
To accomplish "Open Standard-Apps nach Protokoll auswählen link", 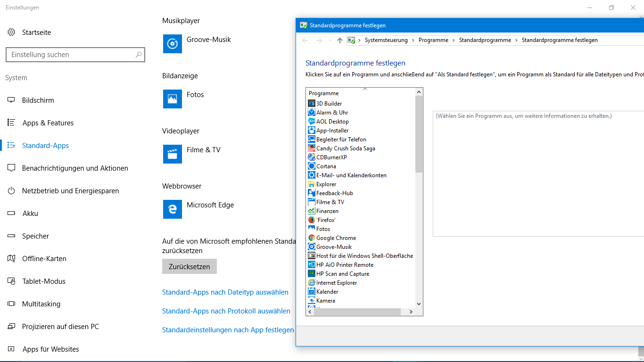I will (x=226, y=311).
